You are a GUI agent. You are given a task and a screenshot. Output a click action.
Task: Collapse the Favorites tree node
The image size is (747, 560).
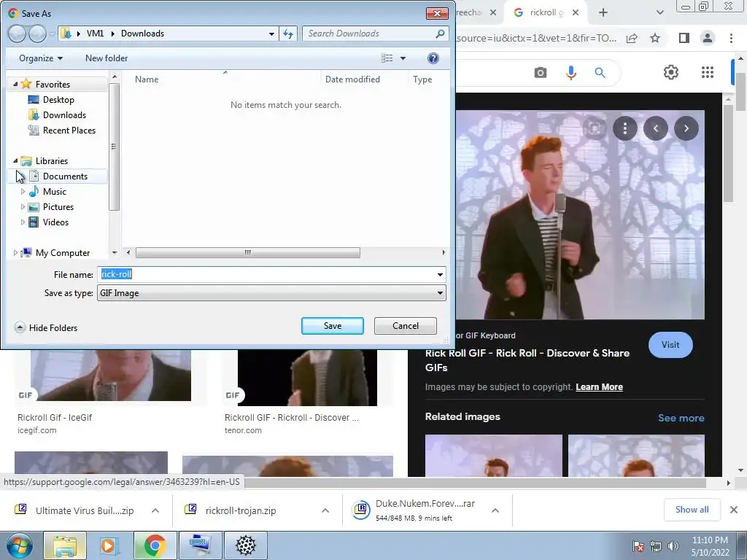(15, 85)
